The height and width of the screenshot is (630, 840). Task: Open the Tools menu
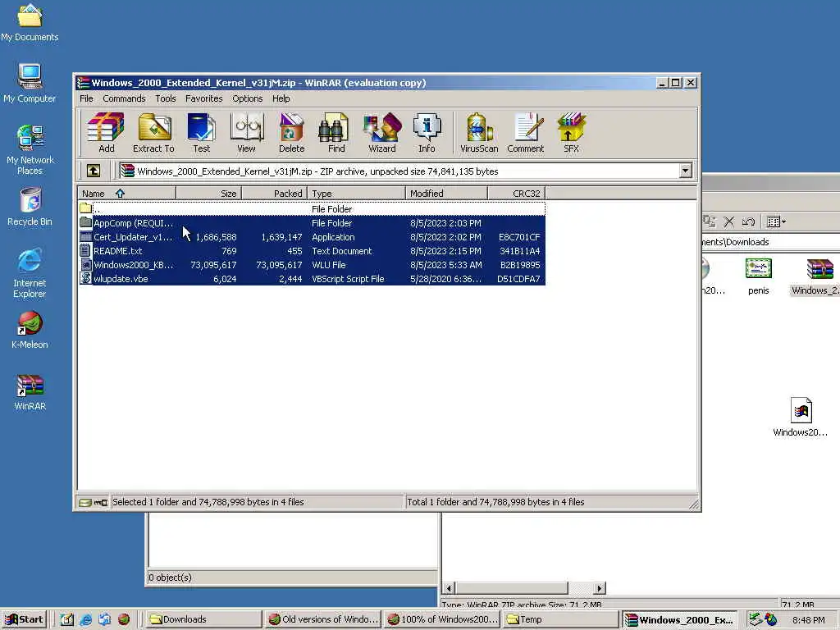(x=166, y=98)
